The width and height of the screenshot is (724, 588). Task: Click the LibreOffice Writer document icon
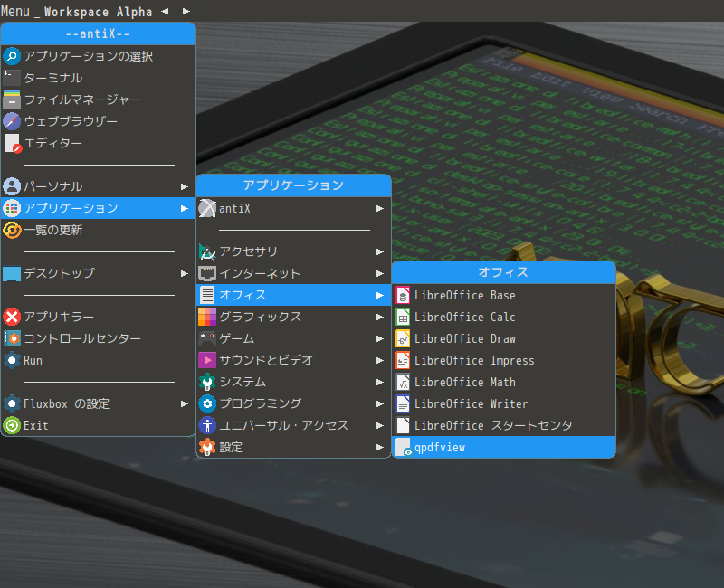[x=403, y=403]
